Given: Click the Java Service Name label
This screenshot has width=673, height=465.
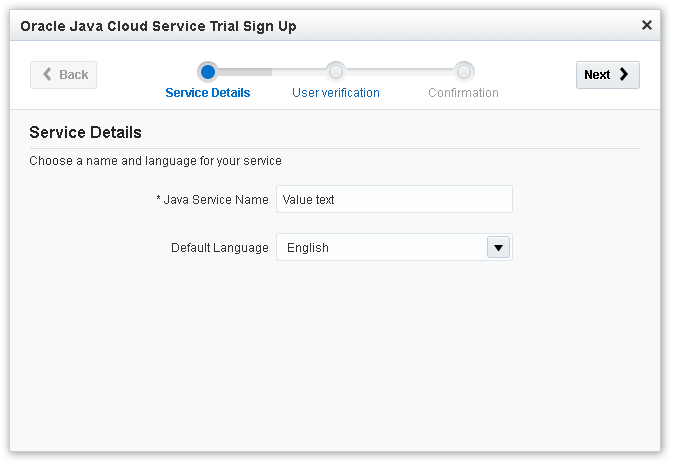Looking at the screenshot, I should click(213, 200).
